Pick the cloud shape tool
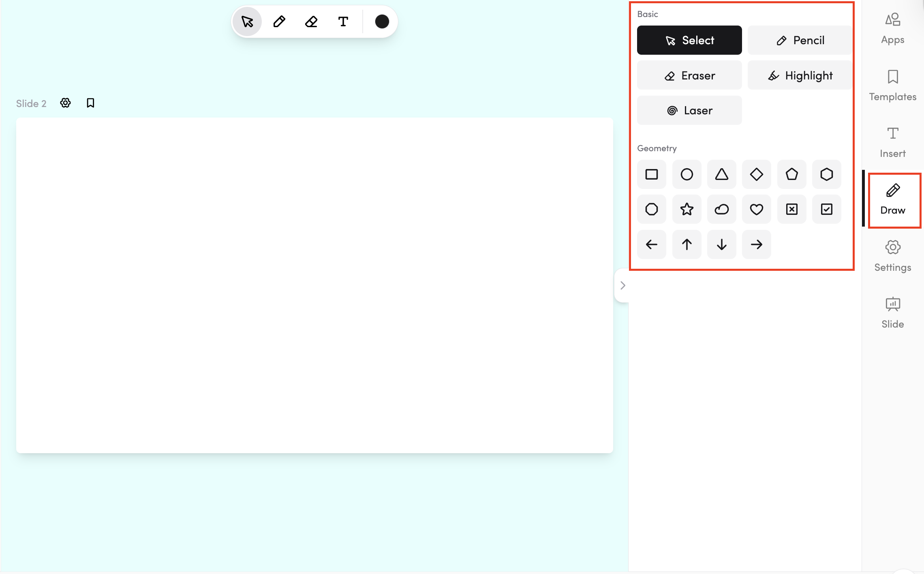Image resolution: width=924 pixels, height=574 pixels. click(x=721, y=209)
